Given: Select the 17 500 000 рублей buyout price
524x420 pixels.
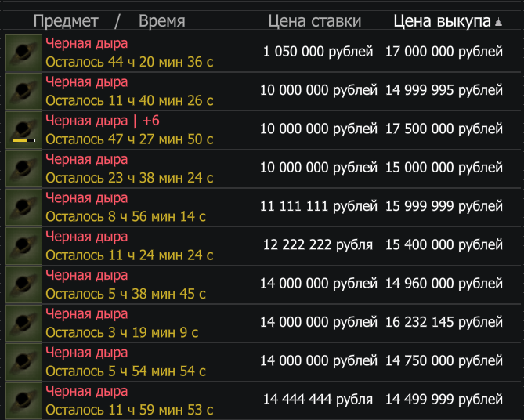Looking at the screenshot, I should click(443, 129).
